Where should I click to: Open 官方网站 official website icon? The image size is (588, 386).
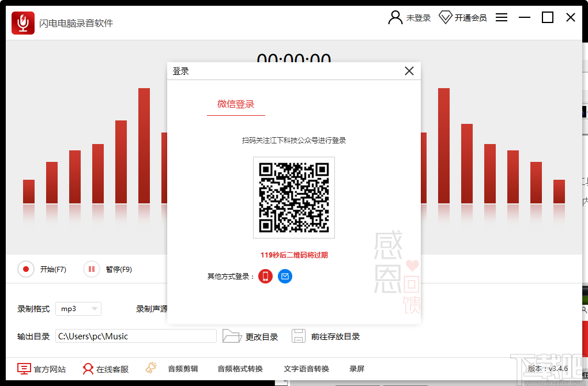tap(24, 369)
